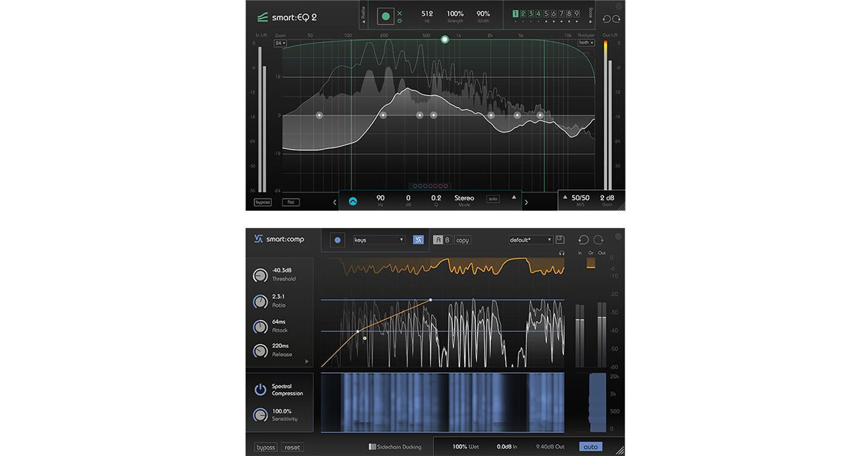868x456 pixels.
Task: Click the undo arrow in smart:EQ 2
Action: tap(606, 18)
